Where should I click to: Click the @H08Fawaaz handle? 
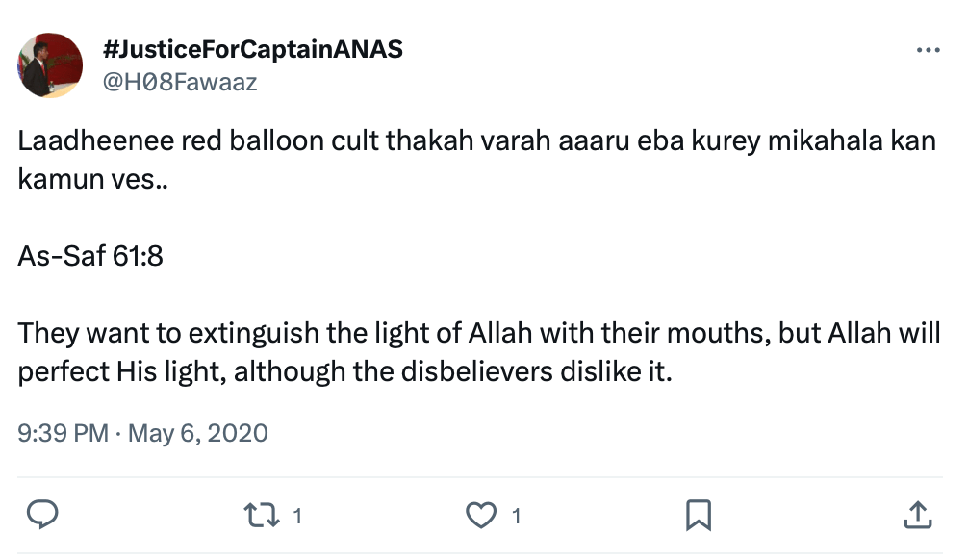coord(180,81)
